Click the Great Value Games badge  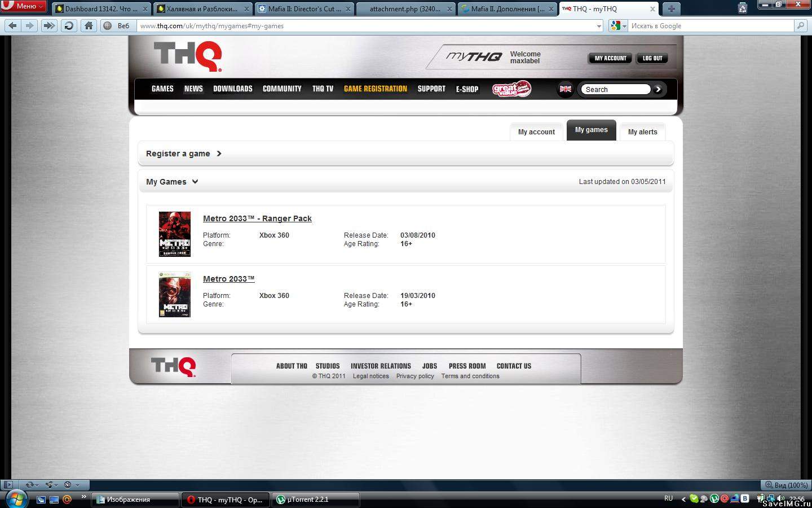point(511,89)
